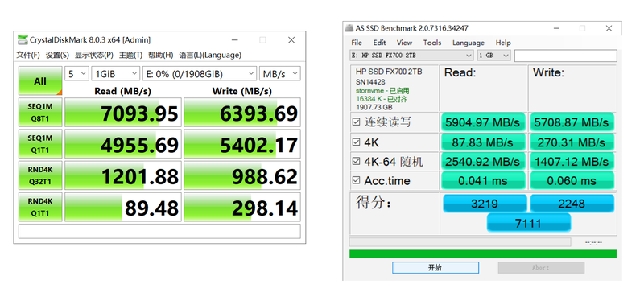The image size is (644, 301).
Task: Click the 988.62 random write result
Action: tap(242, 175)
